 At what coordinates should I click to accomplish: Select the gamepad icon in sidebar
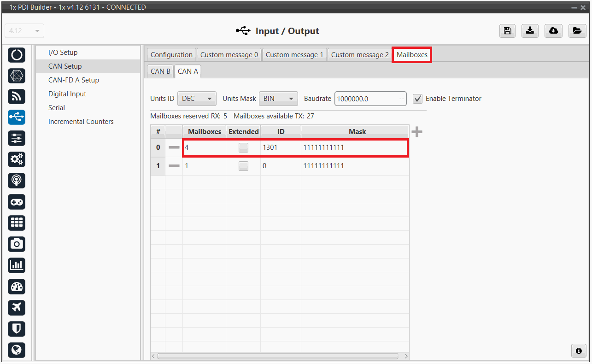point(17,202)
